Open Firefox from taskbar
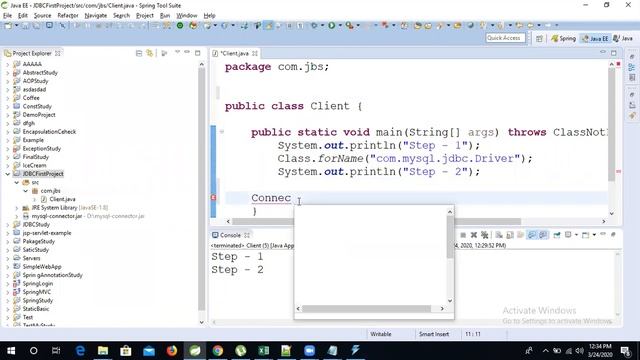 pos(172,351)
